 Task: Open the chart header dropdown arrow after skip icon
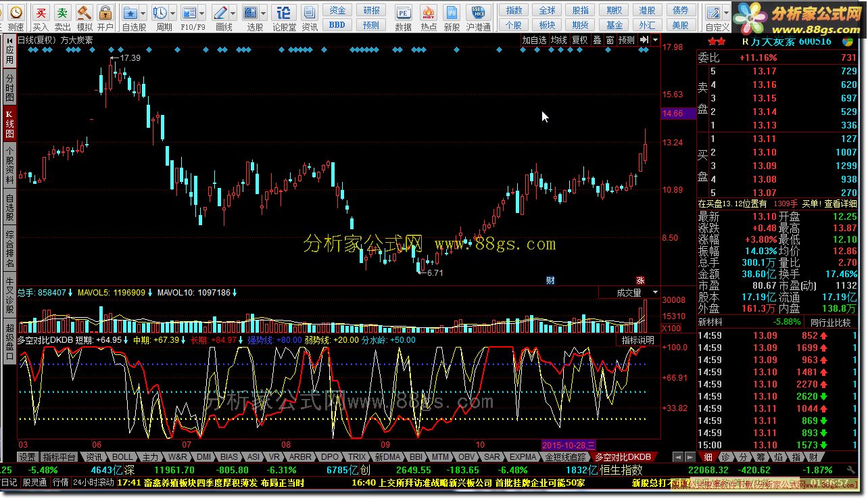pyautogui.click(x=654, y=40)
